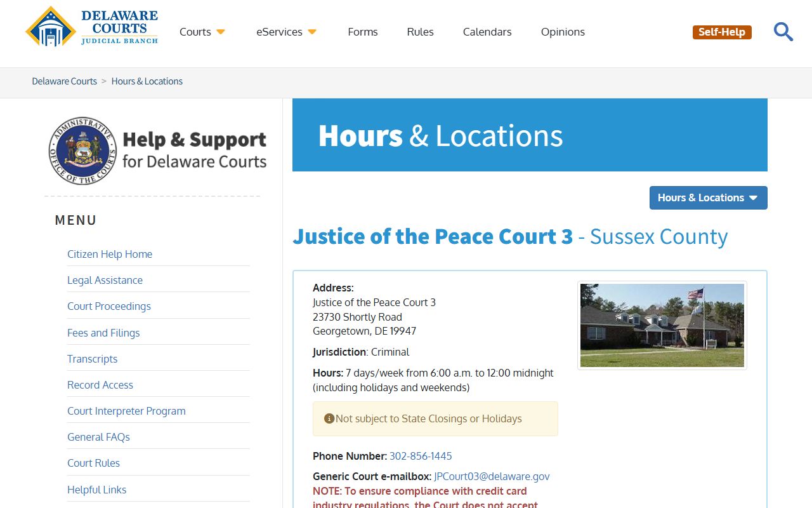Click the info icon in the closings notice
The width and height of the screenshot is (812, 508).
329,418
